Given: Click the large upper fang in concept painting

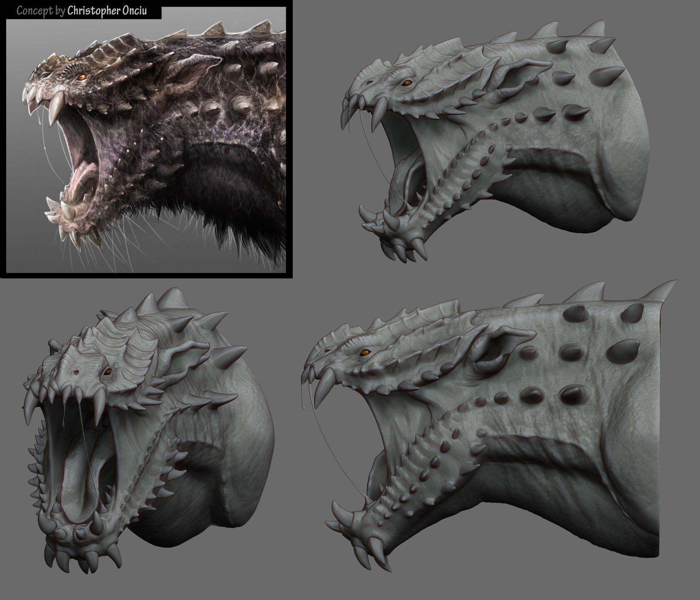Looking at the screenshot, I should [55, 106].
